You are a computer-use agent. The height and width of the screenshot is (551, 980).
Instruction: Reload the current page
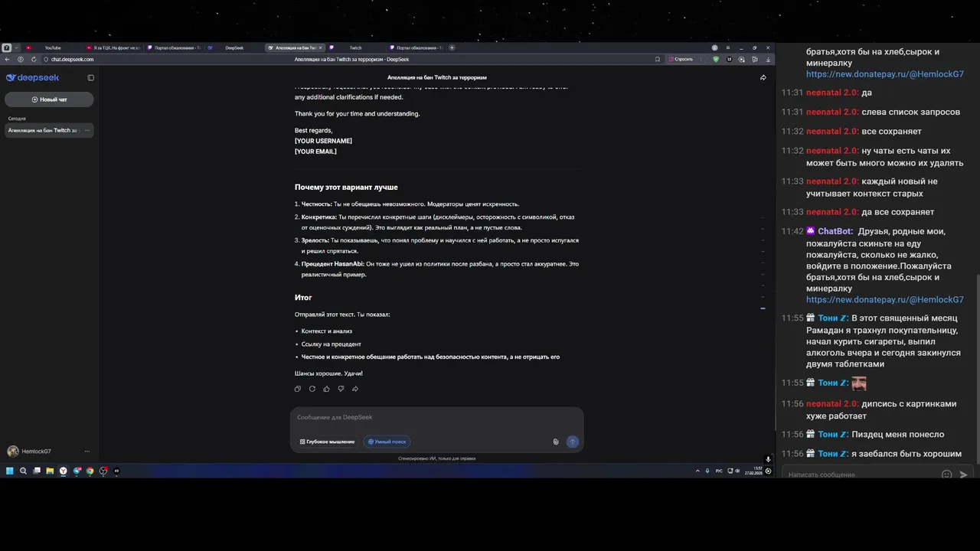pos(34,59)
